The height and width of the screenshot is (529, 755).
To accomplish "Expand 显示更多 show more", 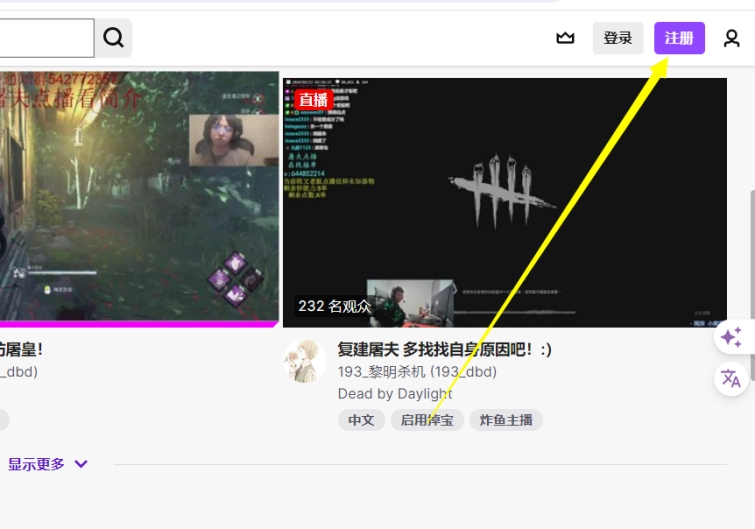I will click(x=48, y=464).
